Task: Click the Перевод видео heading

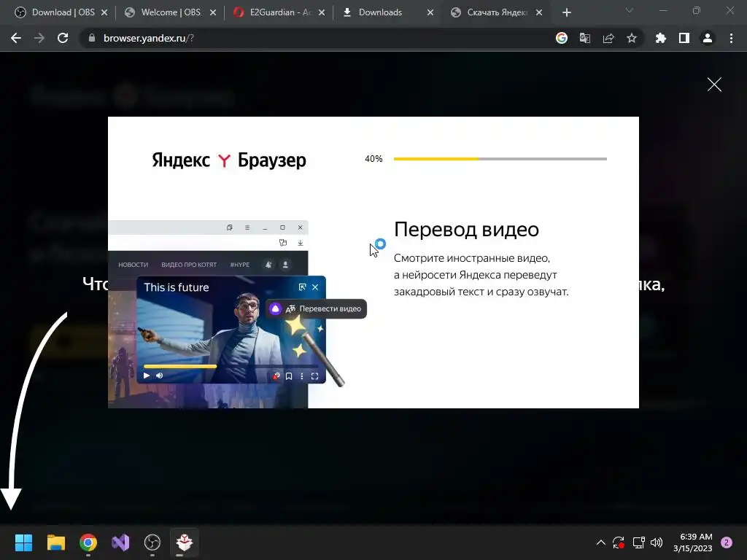Action: (x=466, y=230)
